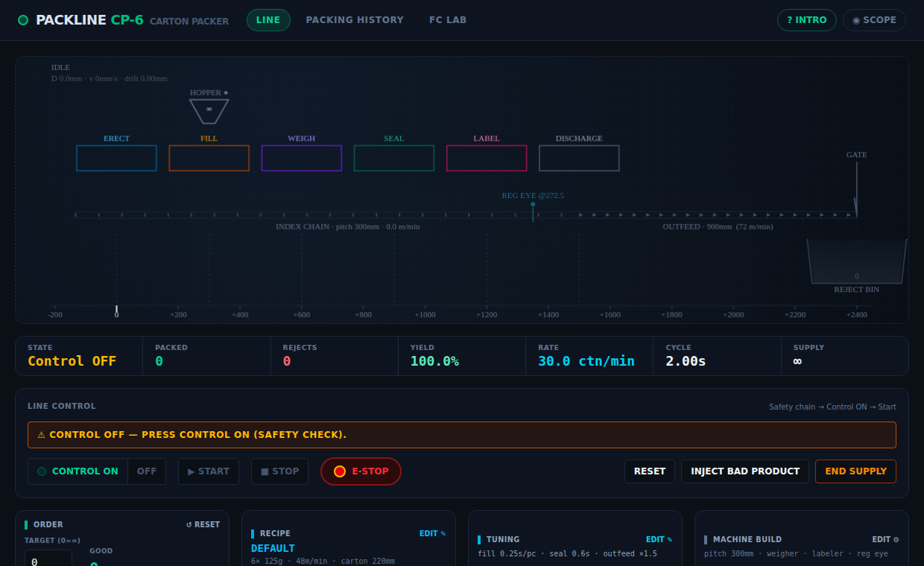Select the WEIGH station box
Screen dimensions: 924x566
coord(301,158)
